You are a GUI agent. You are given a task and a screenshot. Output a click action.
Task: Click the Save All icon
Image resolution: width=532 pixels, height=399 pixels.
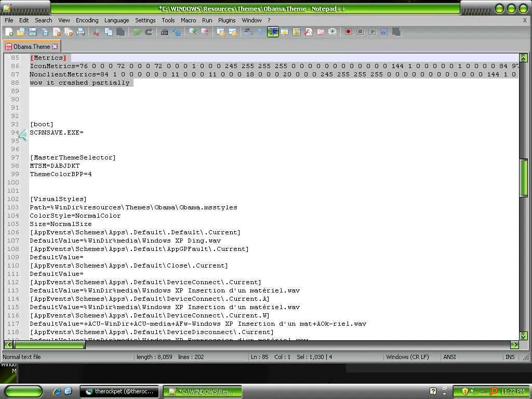pyautogui.click(x=45, y=32)
